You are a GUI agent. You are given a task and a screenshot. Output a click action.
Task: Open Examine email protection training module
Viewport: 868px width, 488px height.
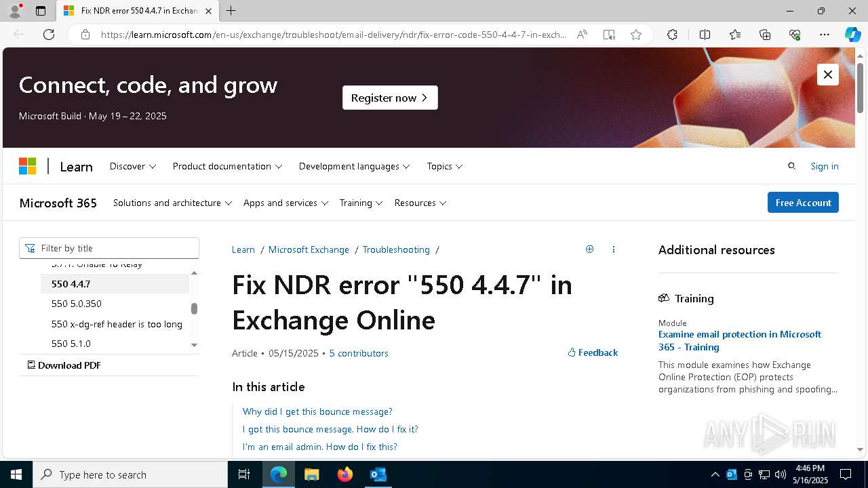click(740, 340)
